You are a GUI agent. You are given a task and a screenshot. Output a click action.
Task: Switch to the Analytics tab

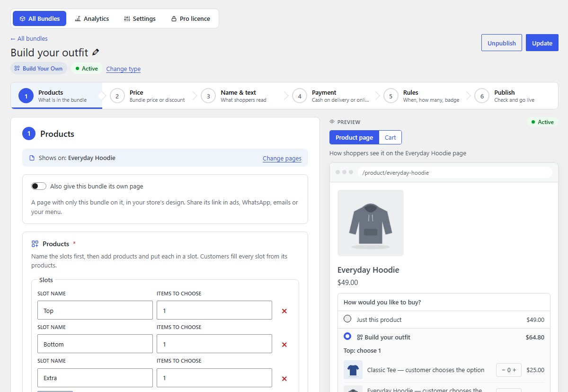pyautogui.click(x=92, y=19)
